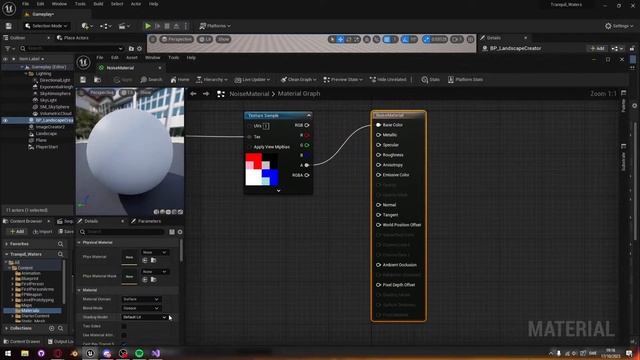Viewport: 640px width, 360px height.
Task: Collapse the Physical Material section
Action: [x=79, y=242]
